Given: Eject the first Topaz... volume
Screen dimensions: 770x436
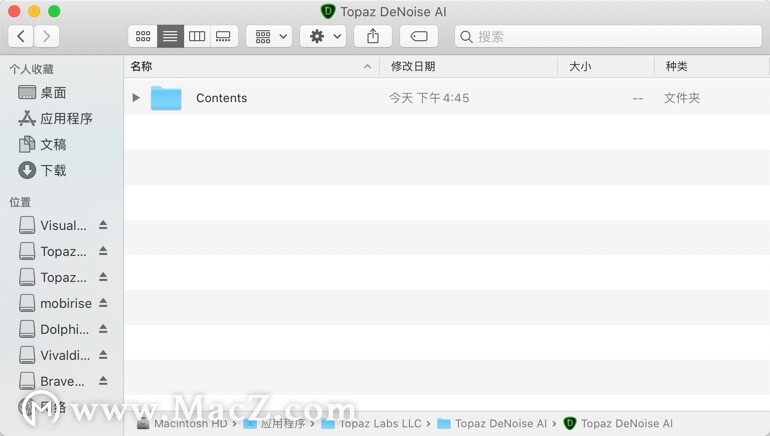Looking at the screenshot, I should pos(103,251).
